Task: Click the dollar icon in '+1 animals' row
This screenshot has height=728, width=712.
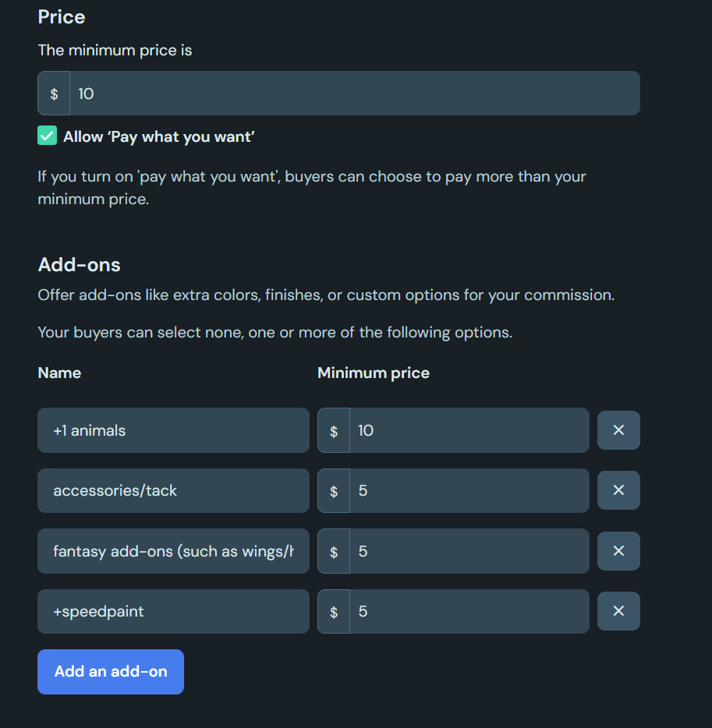Action: point(334,430)
